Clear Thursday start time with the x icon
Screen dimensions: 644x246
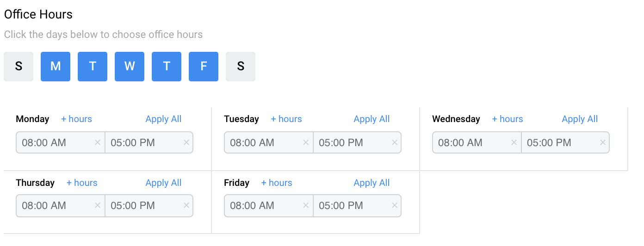(x=98, y=205)
